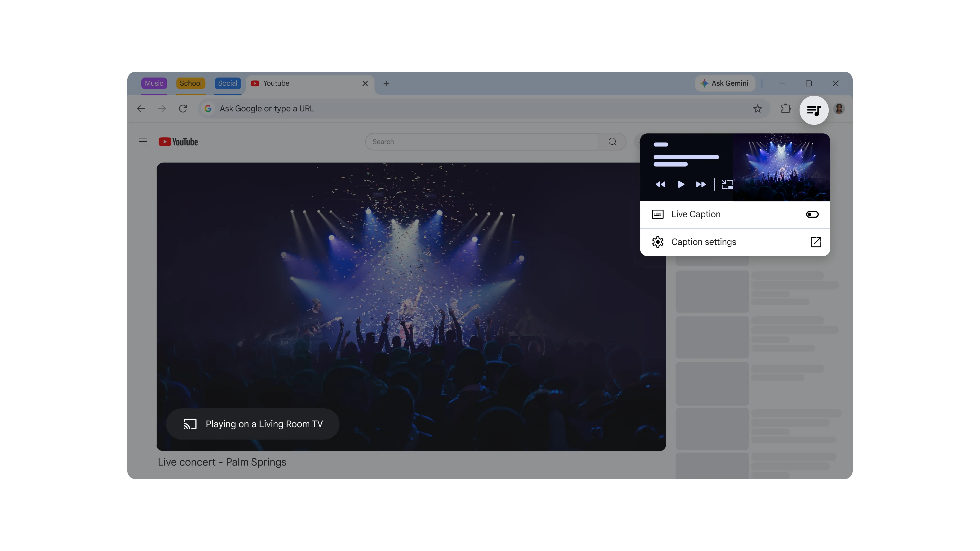Viewport: 980px width, 551px height.
Task: Click the Live concert - Palm Springs title
Action: click(222, 462)
